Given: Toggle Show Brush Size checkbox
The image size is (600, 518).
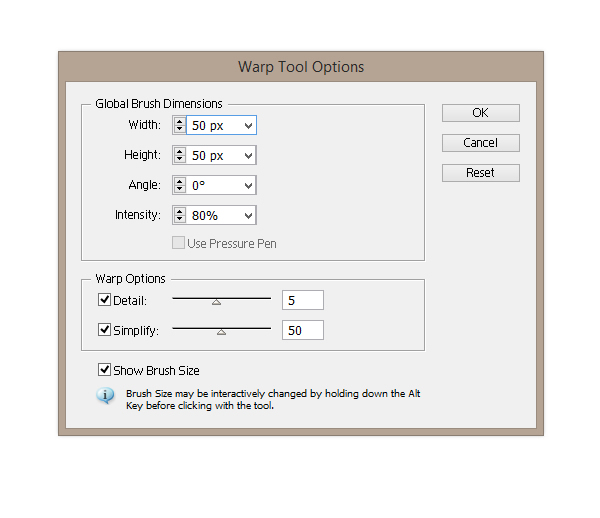Looking at the screenshot, I should [105, 370].
